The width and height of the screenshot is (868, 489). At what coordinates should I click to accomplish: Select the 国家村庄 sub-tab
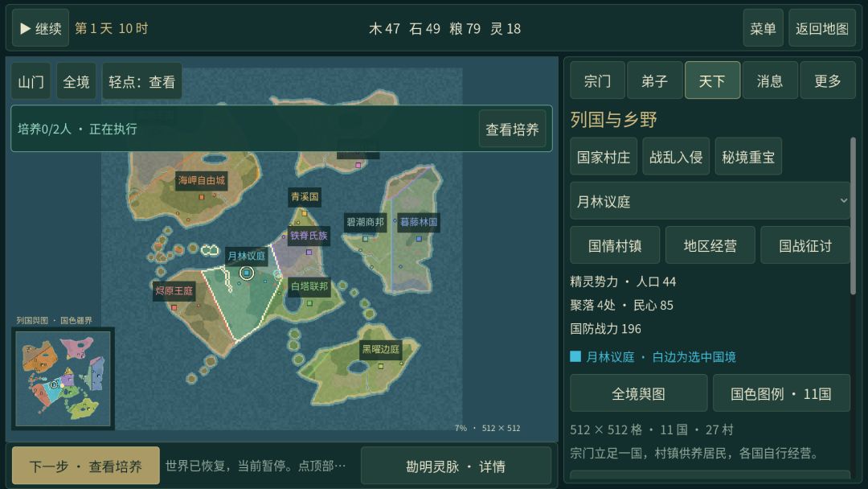coord(604,157)
